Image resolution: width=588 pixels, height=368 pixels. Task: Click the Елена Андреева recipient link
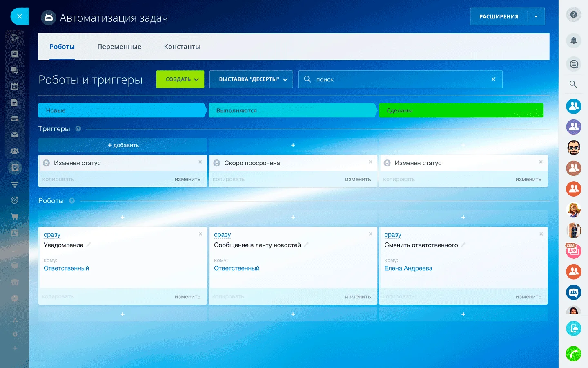point(408,268)
